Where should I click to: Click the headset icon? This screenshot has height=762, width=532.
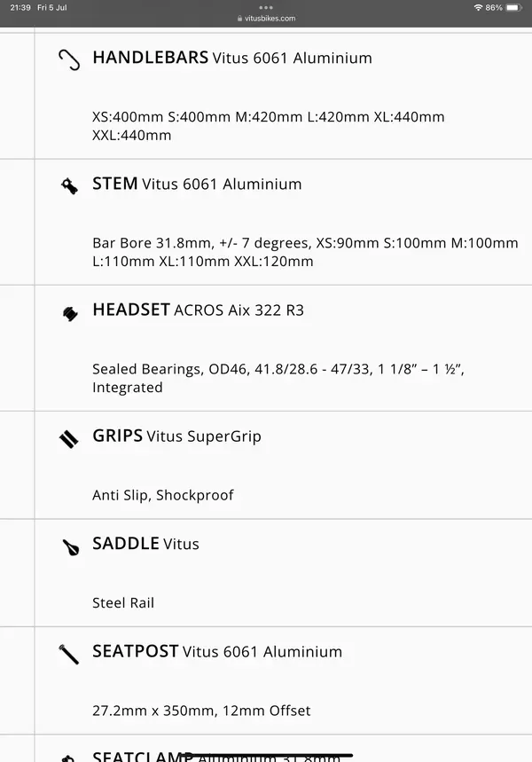68,312
